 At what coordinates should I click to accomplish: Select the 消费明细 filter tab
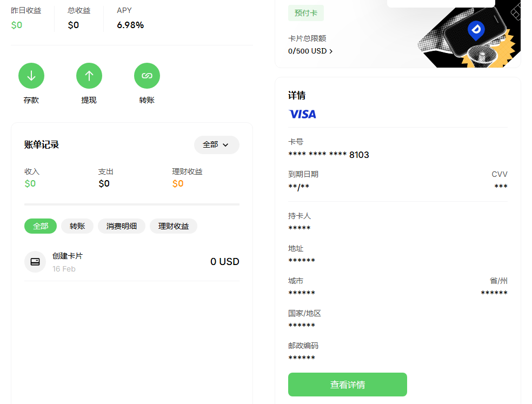point(122,226)
